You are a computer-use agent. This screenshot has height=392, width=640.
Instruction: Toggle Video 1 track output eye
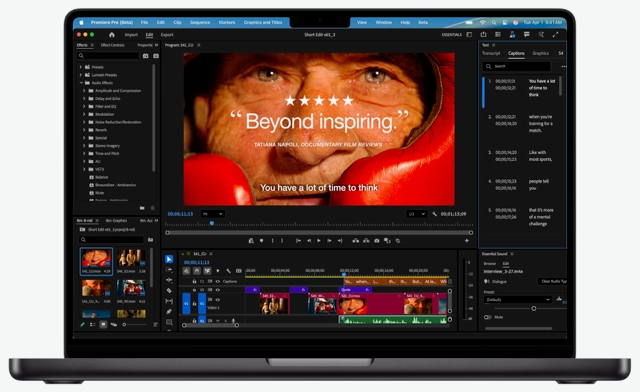pyautogui.click(x=218, y=300)
